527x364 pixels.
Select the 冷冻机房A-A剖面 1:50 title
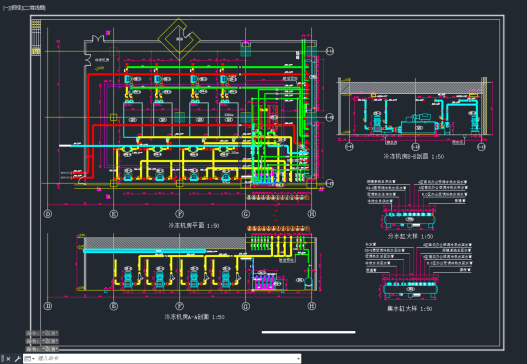pyautogui.click(x=194, y=317)
